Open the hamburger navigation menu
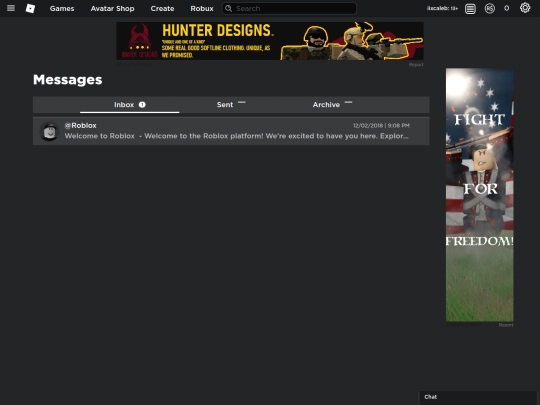 tap(11, 8)
